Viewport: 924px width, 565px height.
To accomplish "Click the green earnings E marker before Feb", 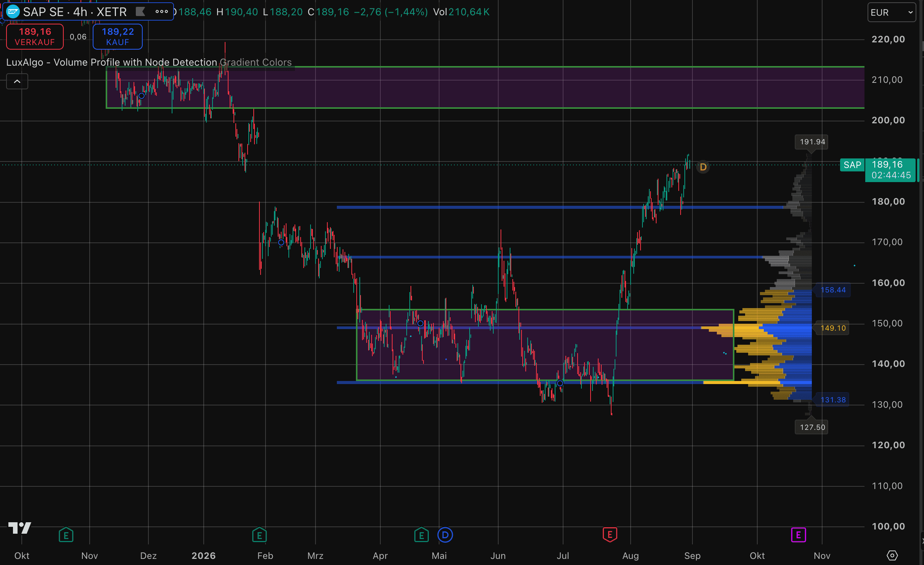I will (259, 535).
